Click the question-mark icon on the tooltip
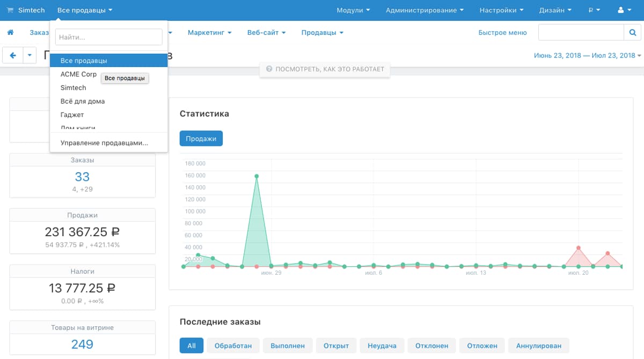 (x=268, y=69)
